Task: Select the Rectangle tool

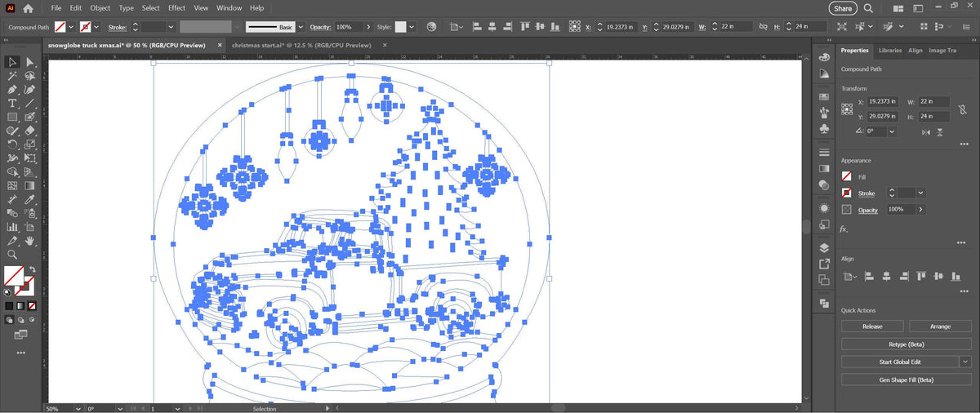Action: click(x=13, y=118)
